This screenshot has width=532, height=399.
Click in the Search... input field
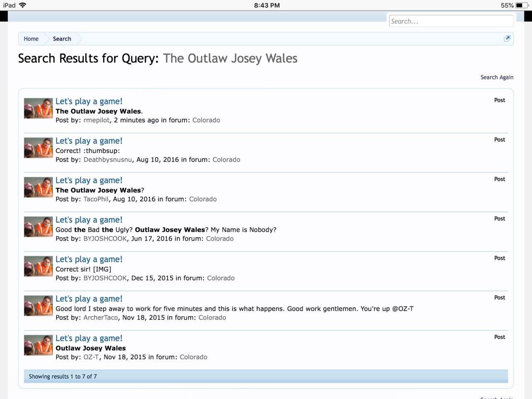tap(451, 21)
